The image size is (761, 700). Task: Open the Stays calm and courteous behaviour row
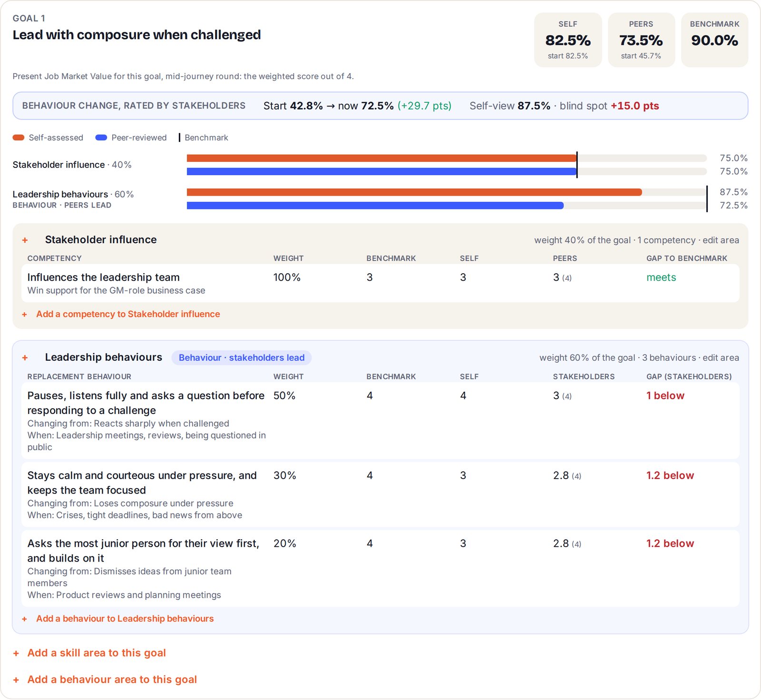tap(380, 494)
